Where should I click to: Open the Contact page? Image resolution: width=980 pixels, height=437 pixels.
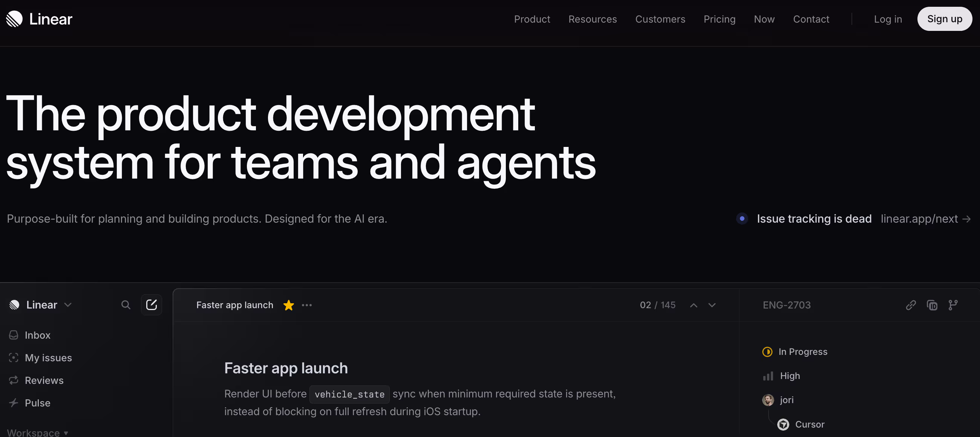tap(811, 19)
